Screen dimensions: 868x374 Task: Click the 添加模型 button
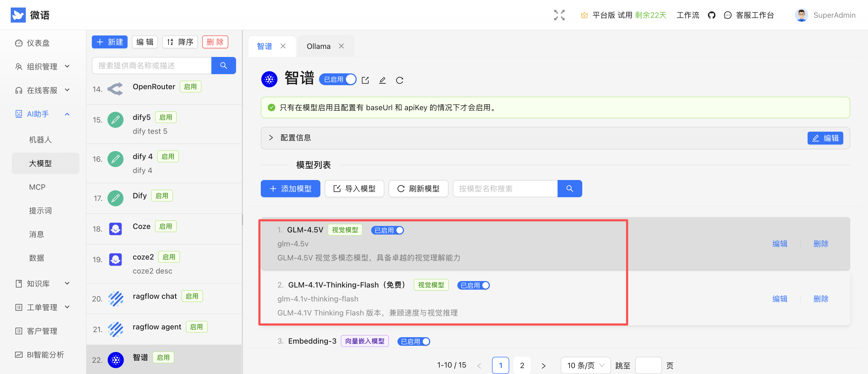(291, 189)
